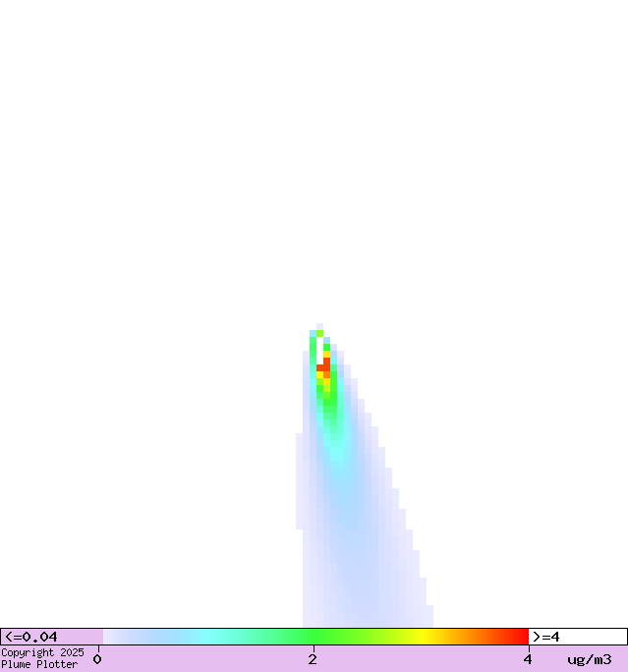Click the '2' scale tick label
628x672 pixels.
coord(313,659)
